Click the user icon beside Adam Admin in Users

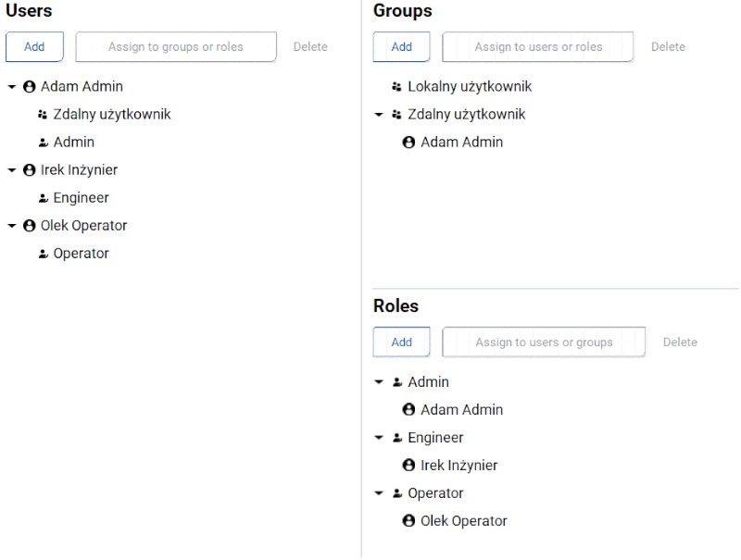(x=29, y=87)
